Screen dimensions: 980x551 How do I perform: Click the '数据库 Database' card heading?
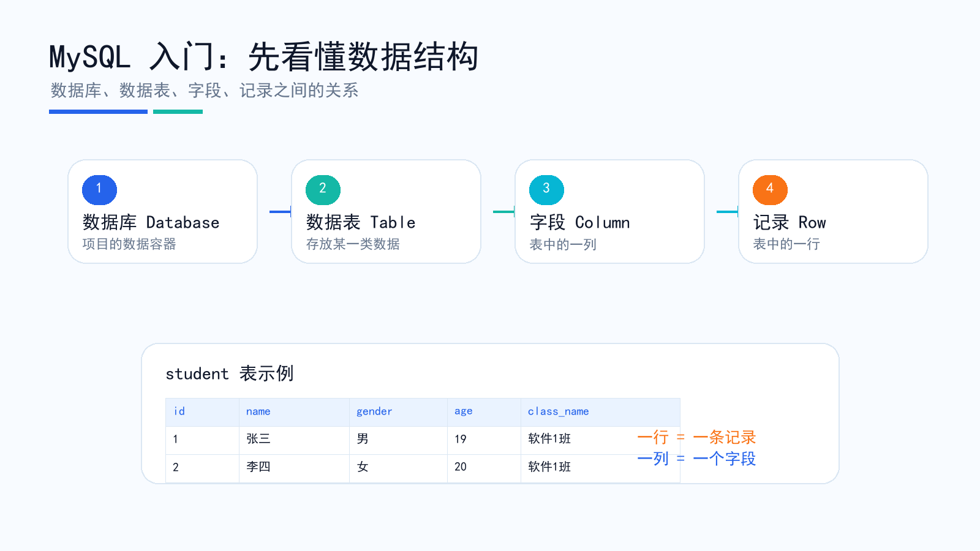(x=151, y=222)
